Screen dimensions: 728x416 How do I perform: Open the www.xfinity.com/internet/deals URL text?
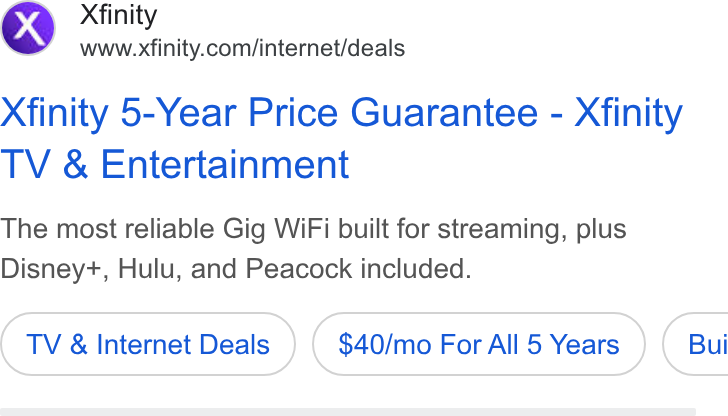click(242, 48)
